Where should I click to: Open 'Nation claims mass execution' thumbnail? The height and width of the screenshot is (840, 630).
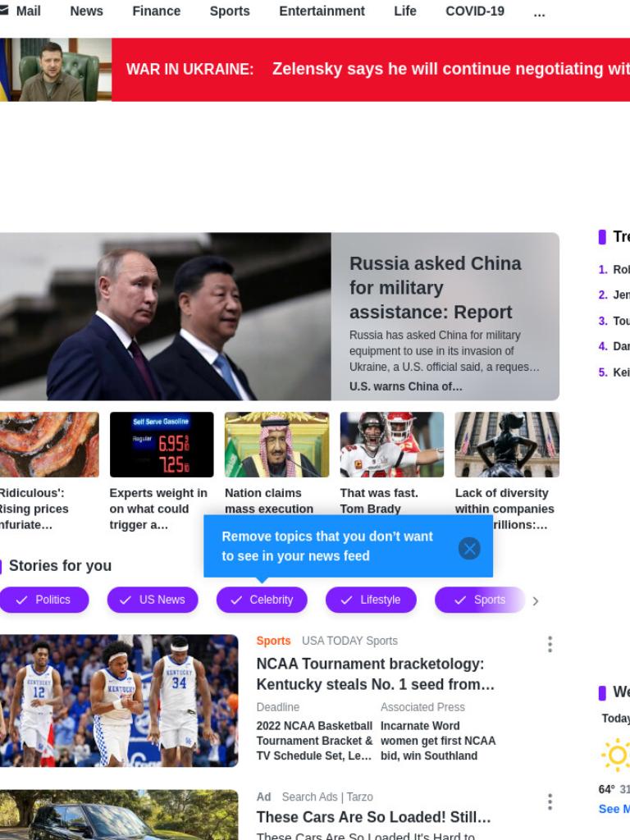[276, 444]
